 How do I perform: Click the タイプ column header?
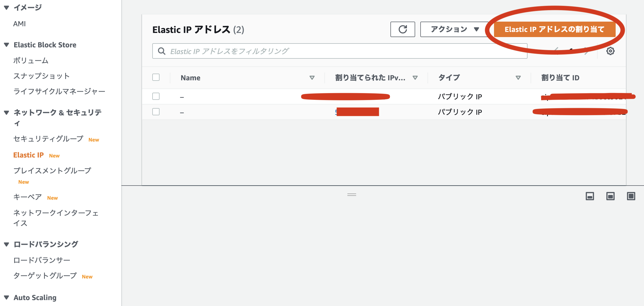[449, 78]
